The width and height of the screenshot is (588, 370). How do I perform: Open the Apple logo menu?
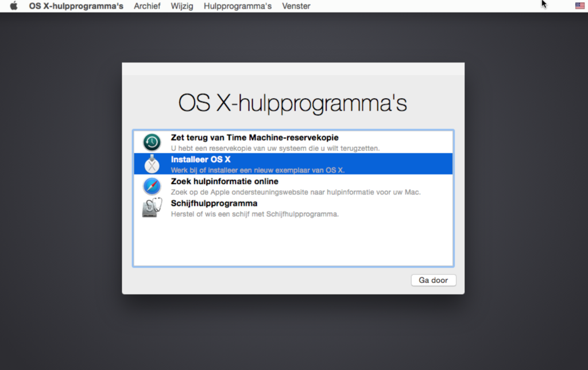tap(14, 6)
